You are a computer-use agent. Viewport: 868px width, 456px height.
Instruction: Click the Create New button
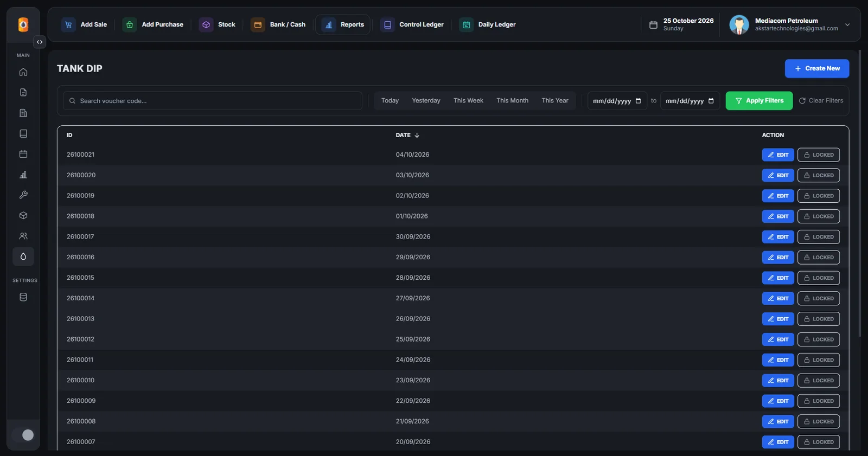tap(817, 68)
